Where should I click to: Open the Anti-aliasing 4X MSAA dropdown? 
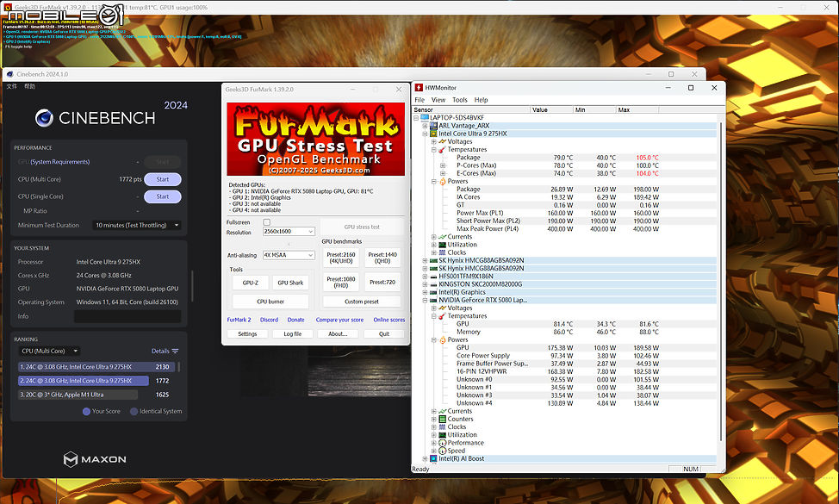(x=289, y=255)
